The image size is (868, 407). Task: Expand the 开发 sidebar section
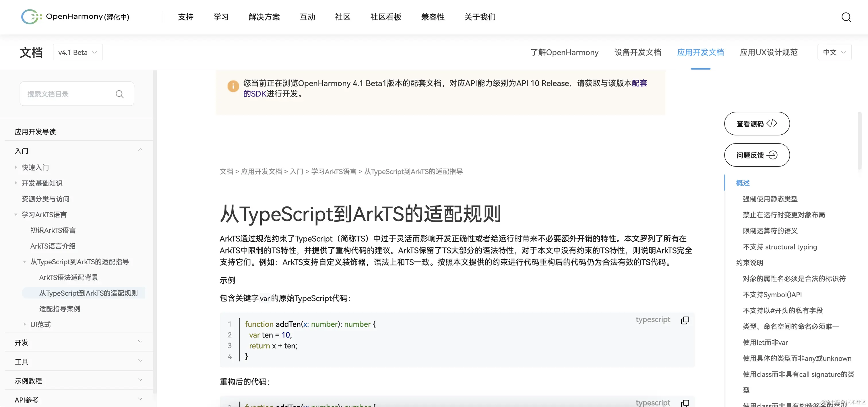click(140, 342)
